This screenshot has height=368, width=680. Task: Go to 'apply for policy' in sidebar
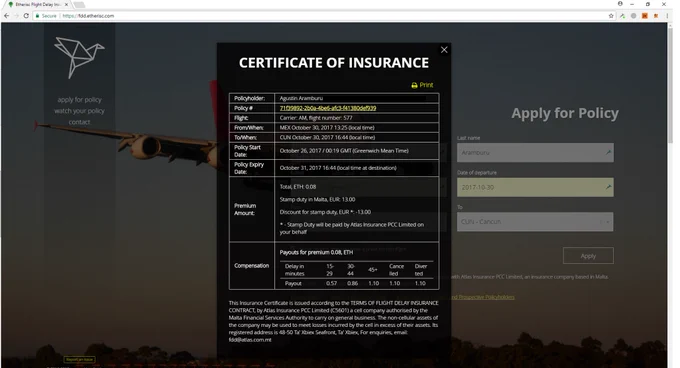pos(79,100)
